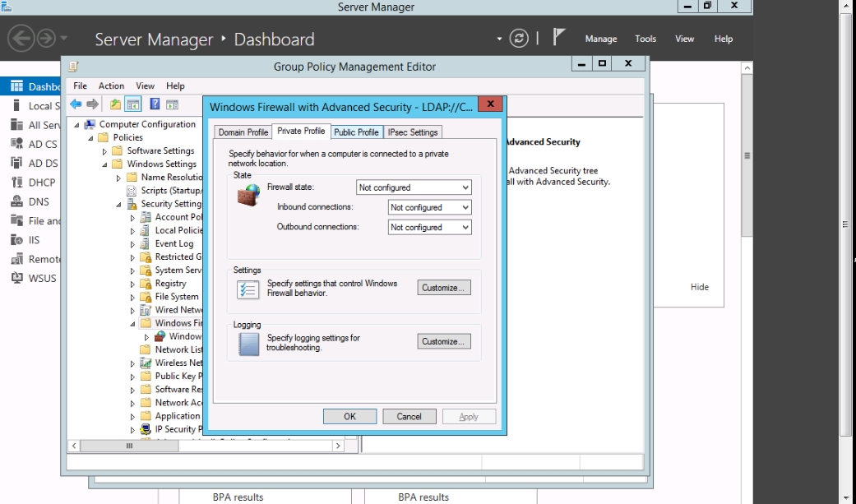This screenshot has width=856, height=504.
Task: Switch to the Domain Profile tab
Action: tap(243, 132)
